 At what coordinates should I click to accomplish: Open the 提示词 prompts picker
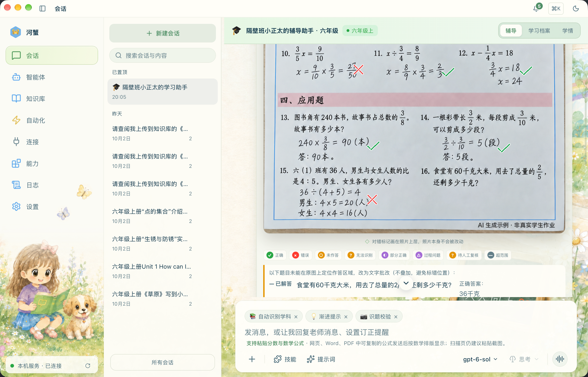click(321, 359)
